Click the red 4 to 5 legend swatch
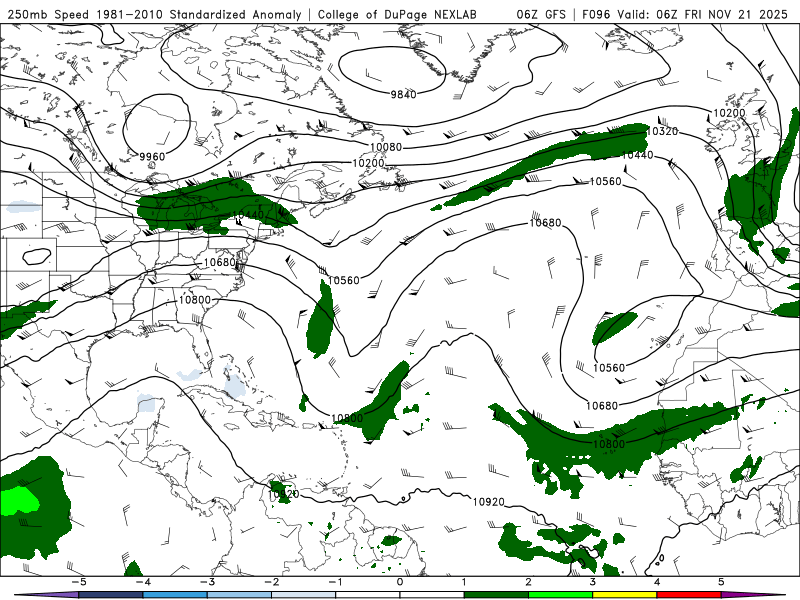The height and width of the screenshot is (600, 800). [x=689, y=595]
